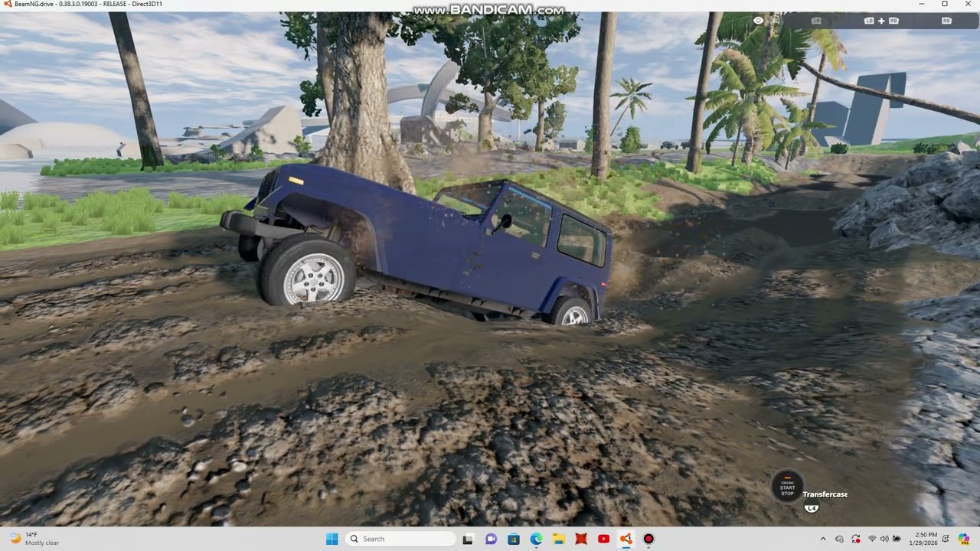Click the RB controller button hint
Viewport: 980px width, 551px height.
(946, 21)
